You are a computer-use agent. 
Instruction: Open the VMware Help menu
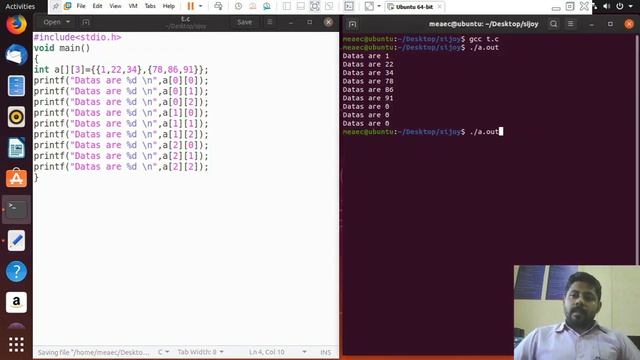pyautogui.click(x=169, y=6)
